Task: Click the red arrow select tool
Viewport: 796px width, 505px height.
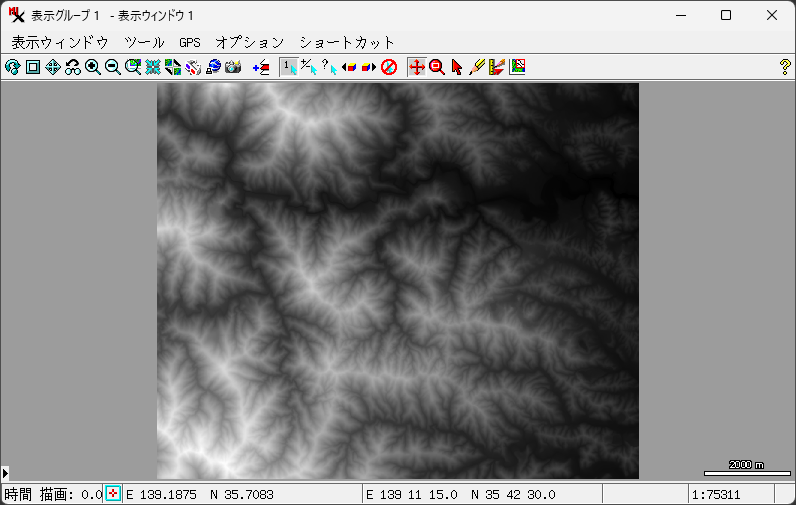Action: [x=457, y=67]
